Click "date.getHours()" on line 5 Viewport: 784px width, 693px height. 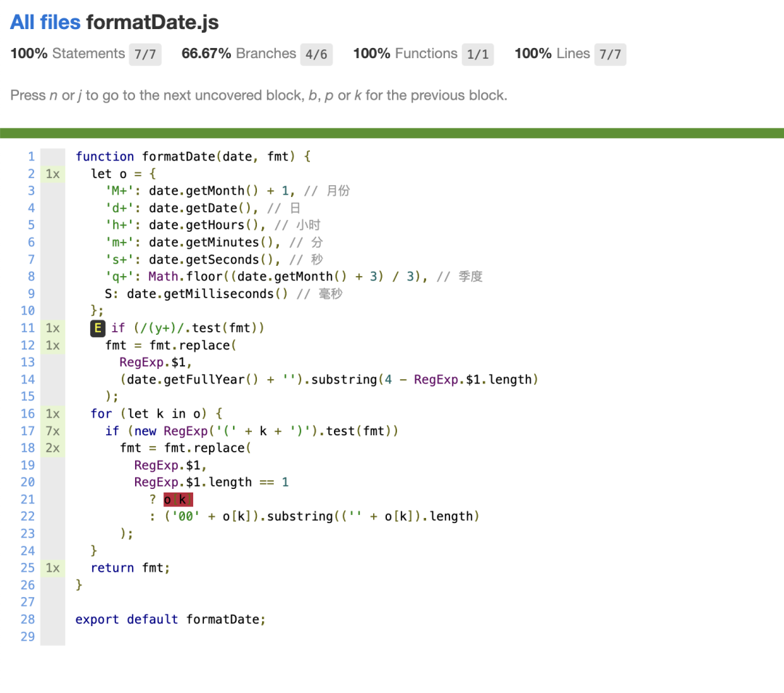pos(203,225)
